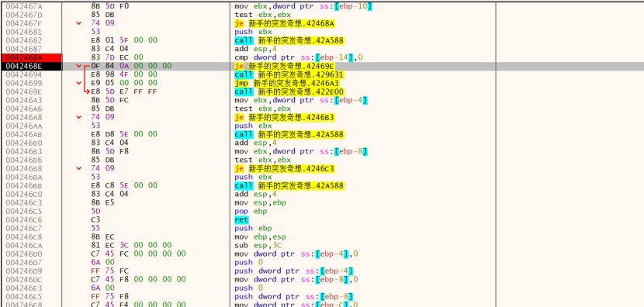Screen dimensions: 644x307
Task: Click the sub esp,3C instruction
Action: pos(258,246)
